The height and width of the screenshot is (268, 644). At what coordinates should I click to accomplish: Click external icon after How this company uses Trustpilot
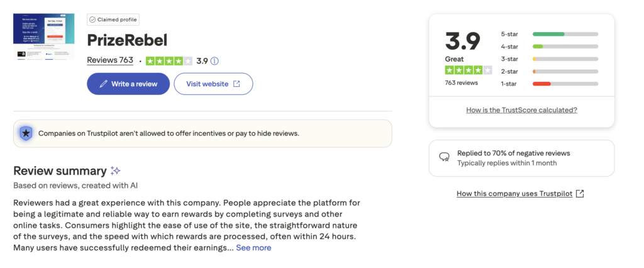[x=579, y=194]
